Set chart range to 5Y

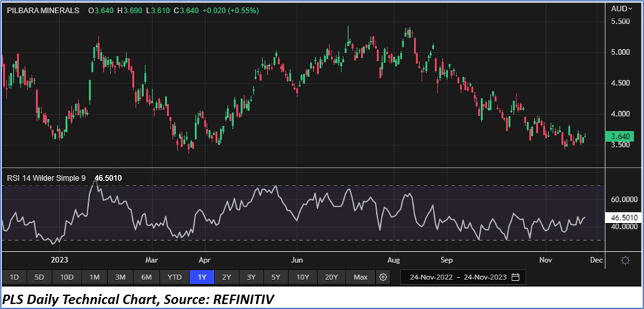(276, 277)
